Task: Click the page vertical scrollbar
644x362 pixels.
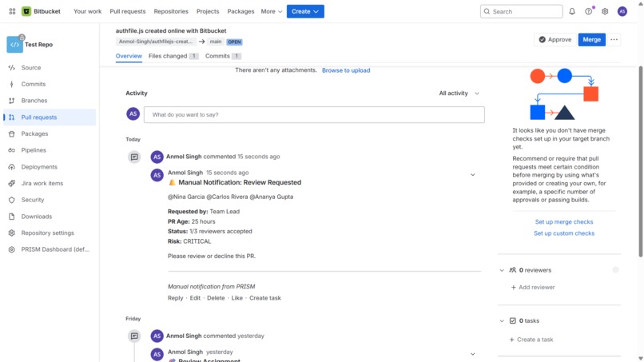Action: pos(640,161)
